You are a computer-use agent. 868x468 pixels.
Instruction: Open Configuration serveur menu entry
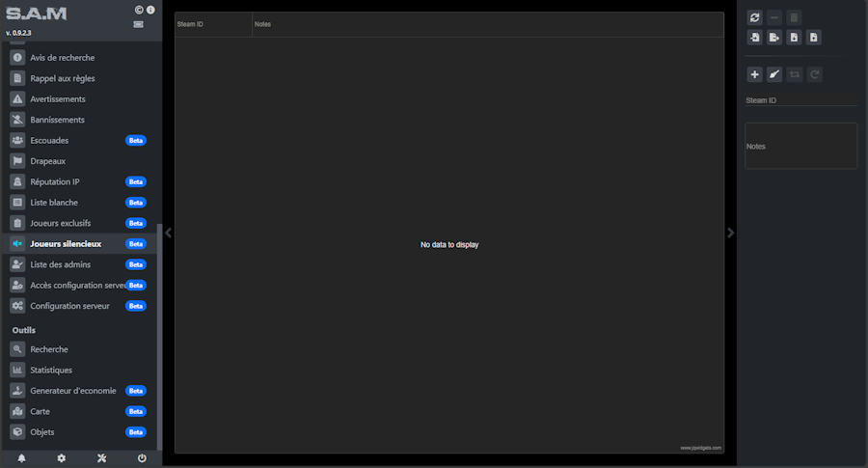69,306
